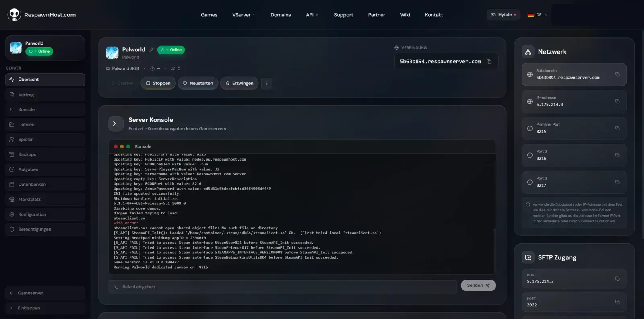The height and width of the screenshot is (319, 644).
Task: Focus the Befehl eingeben command input
Action: (283, 287)
